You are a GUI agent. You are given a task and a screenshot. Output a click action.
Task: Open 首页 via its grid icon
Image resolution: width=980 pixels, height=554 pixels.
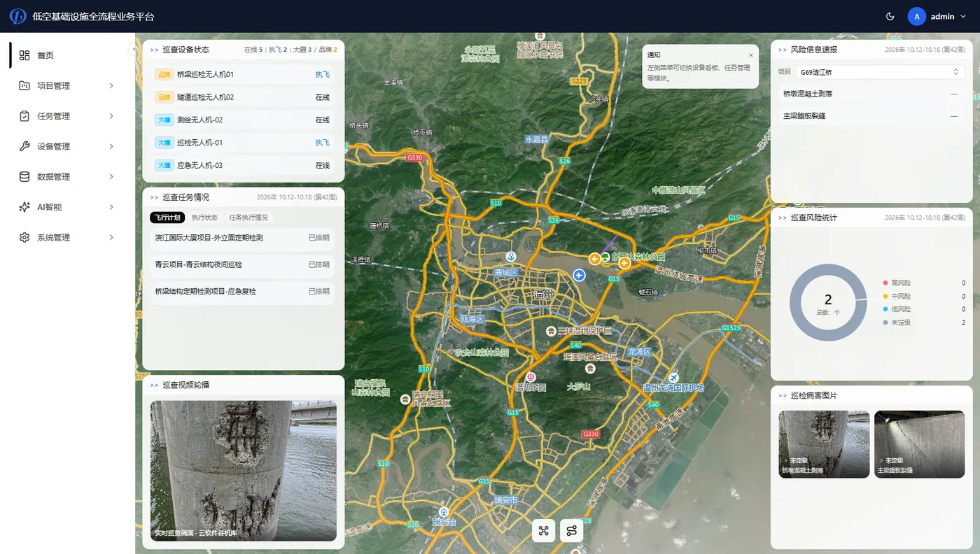tap(24, 55)
